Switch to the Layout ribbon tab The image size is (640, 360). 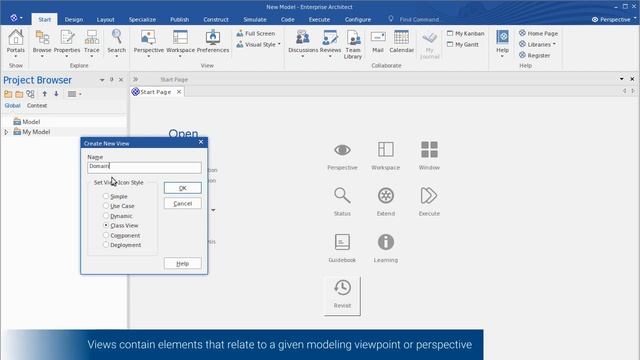(x=106, y=19)
